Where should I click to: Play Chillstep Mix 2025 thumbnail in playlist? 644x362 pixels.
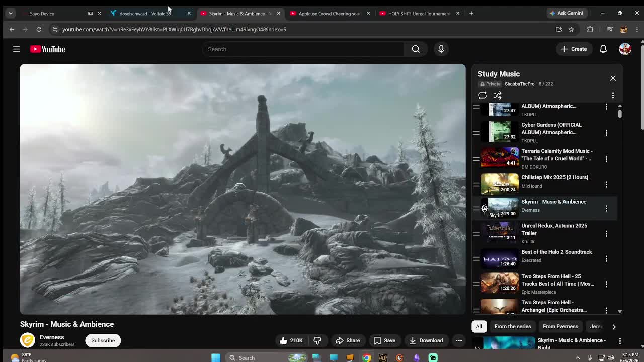500,184
